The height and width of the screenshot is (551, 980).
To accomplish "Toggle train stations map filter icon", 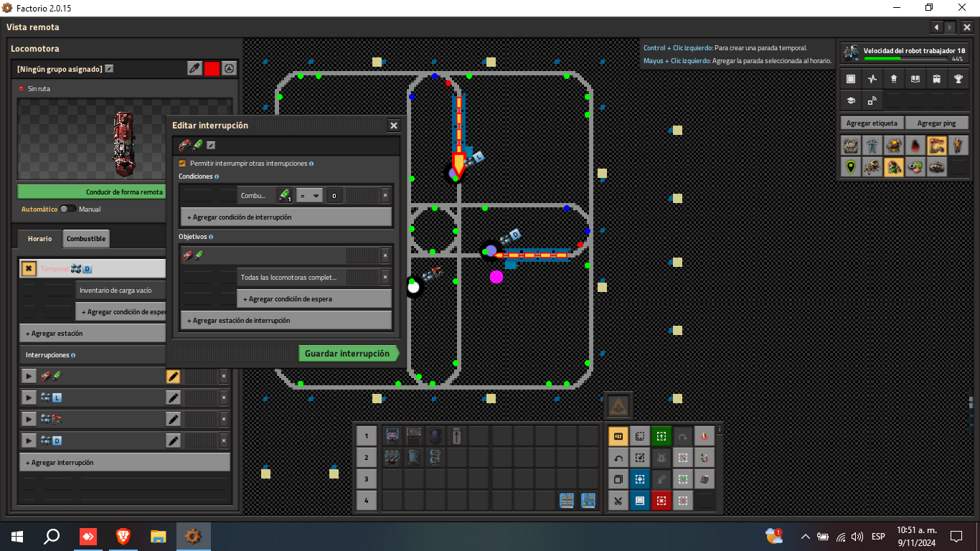I will tap(937, 146).
